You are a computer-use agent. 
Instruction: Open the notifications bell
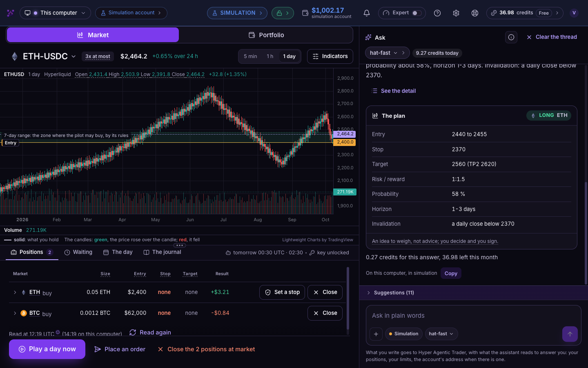(x=367, y=13)
